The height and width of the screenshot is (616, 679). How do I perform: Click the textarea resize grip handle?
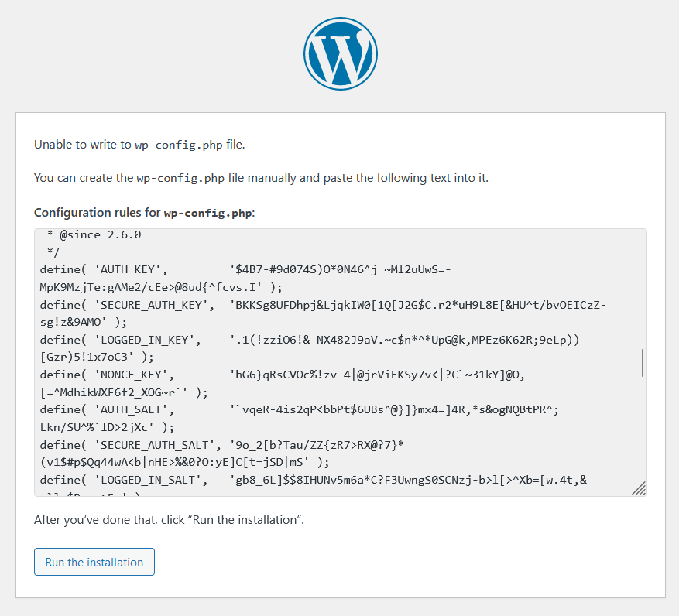(639, 488)
